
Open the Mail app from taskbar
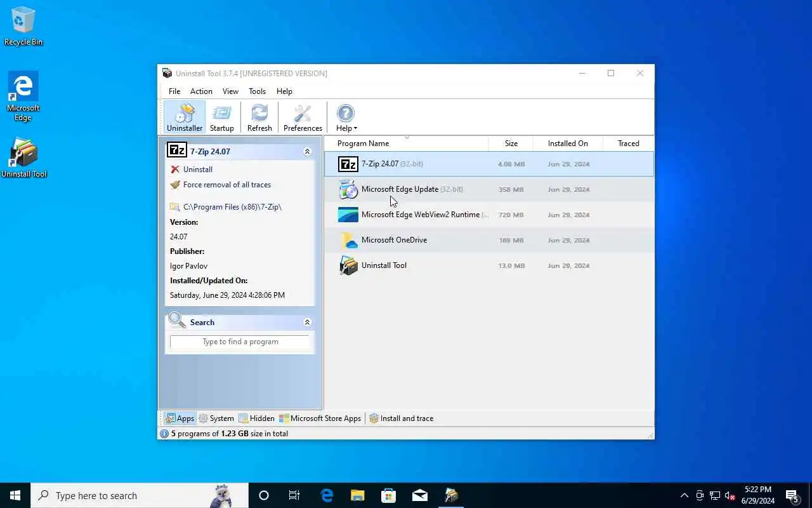click(x=419, y=495)
